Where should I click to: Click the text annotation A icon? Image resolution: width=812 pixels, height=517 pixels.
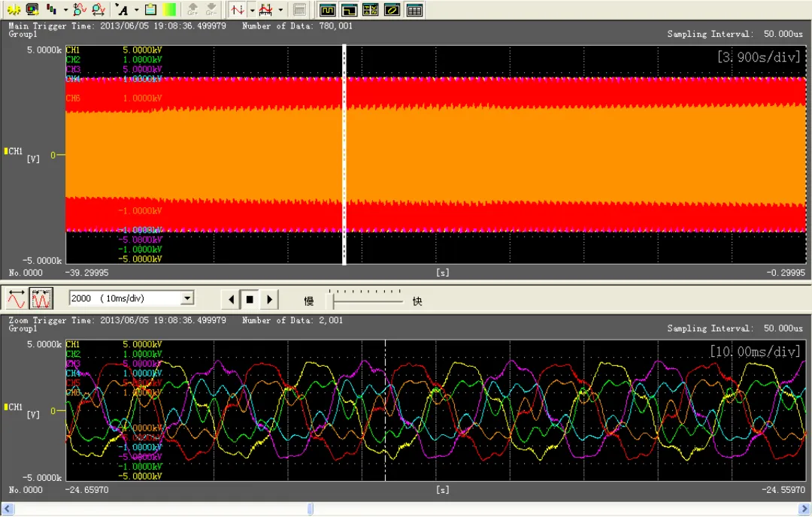pos(123,10)
